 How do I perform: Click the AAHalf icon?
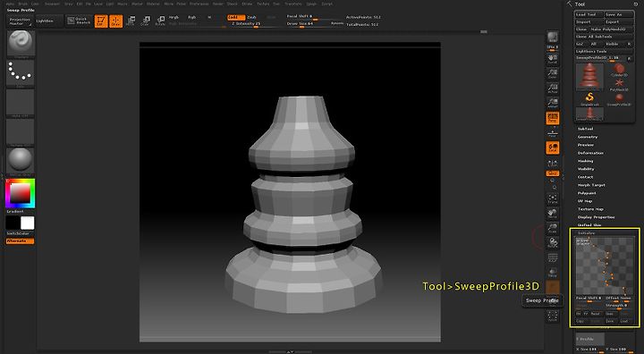pos(553,103)
